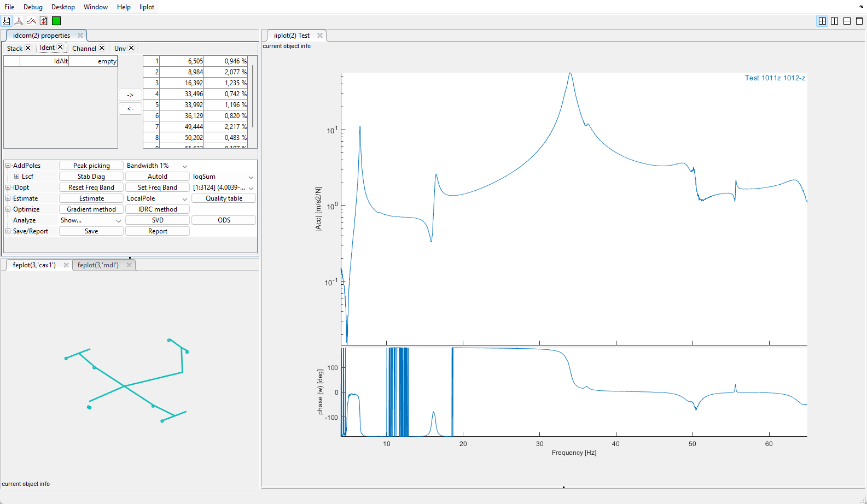Click the red refresh arrows toolbar icon
This screenshot has height=504, width=867.
[44, 21]
